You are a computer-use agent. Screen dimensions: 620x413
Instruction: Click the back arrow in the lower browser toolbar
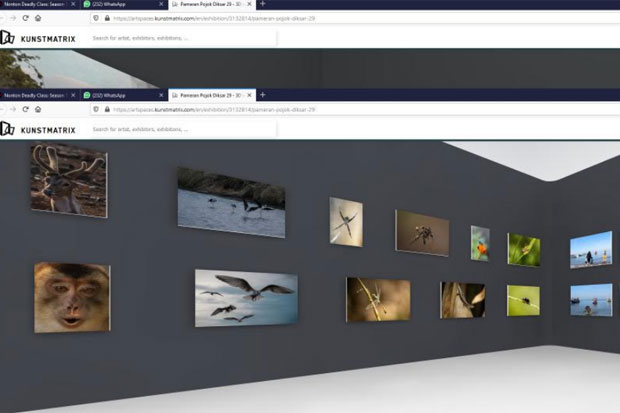2,109
